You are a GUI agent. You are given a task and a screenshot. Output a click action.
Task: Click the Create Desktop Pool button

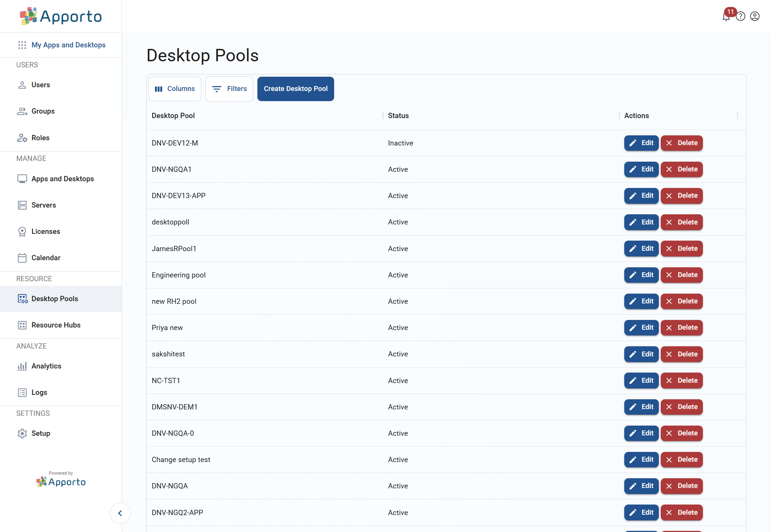295,89
